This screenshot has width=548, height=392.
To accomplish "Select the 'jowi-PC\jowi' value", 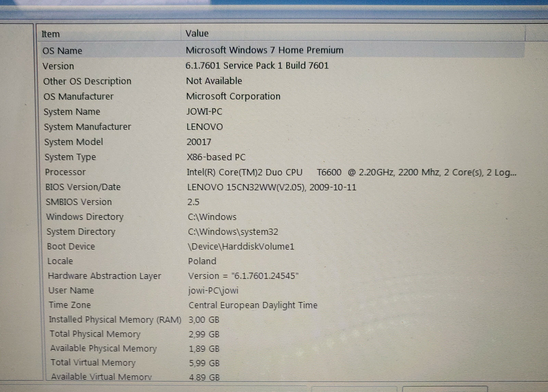I will [x=213, y=290].
